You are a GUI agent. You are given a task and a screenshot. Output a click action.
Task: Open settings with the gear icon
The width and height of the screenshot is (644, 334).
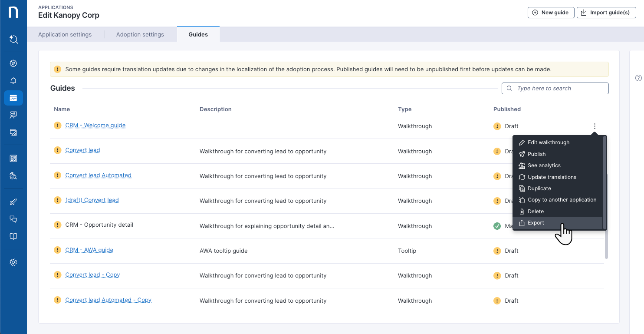(x=13, y=262)
